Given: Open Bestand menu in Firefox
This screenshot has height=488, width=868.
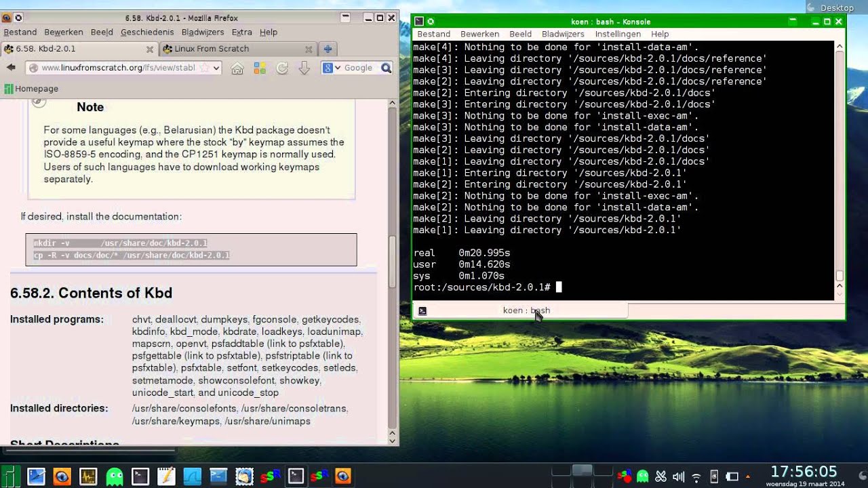Looking at the screenshot, I should (x=20, y=32).
